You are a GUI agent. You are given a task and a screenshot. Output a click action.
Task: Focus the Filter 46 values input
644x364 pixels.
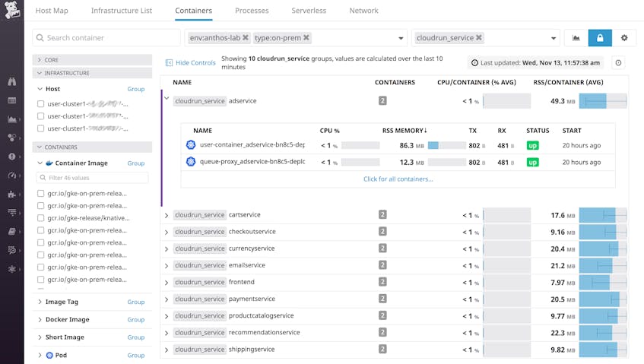[x=92, y=178]
